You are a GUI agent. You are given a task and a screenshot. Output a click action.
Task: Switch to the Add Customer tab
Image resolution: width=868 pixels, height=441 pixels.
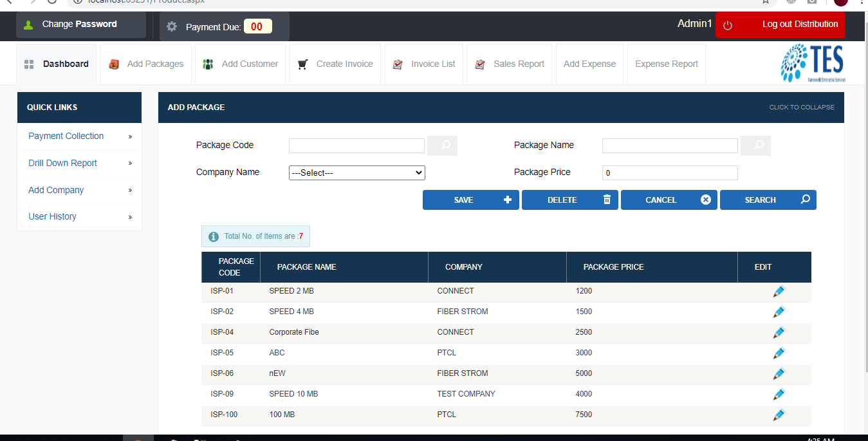click(x=241, y=64)
